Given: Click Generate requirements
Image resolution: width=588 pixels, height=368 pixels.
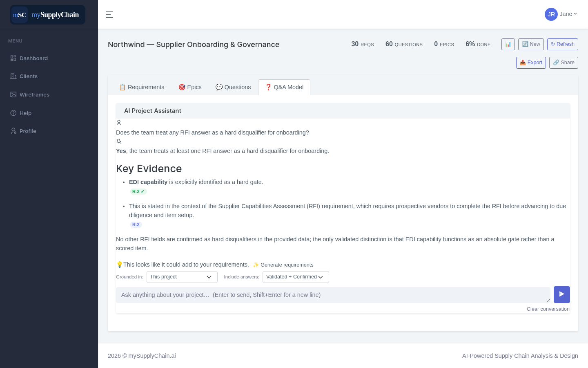Looking at the screenshot, I should [x=283, y=265].
